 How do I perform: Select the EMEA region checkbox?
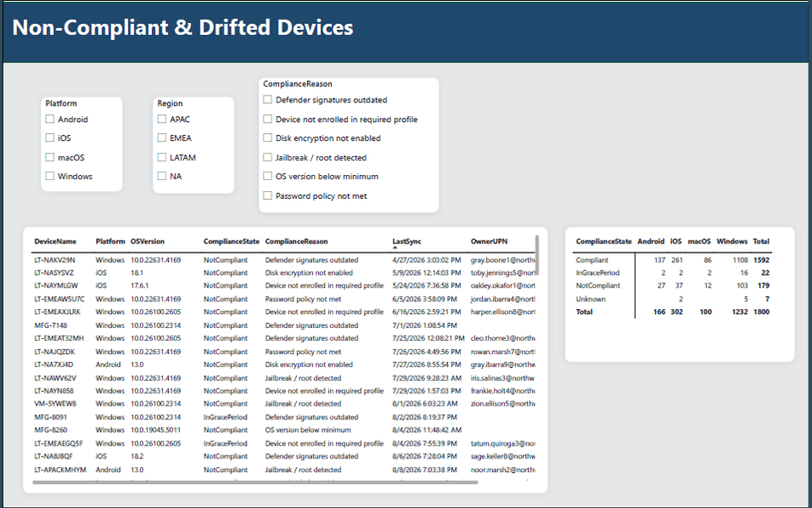coord(161,138)
